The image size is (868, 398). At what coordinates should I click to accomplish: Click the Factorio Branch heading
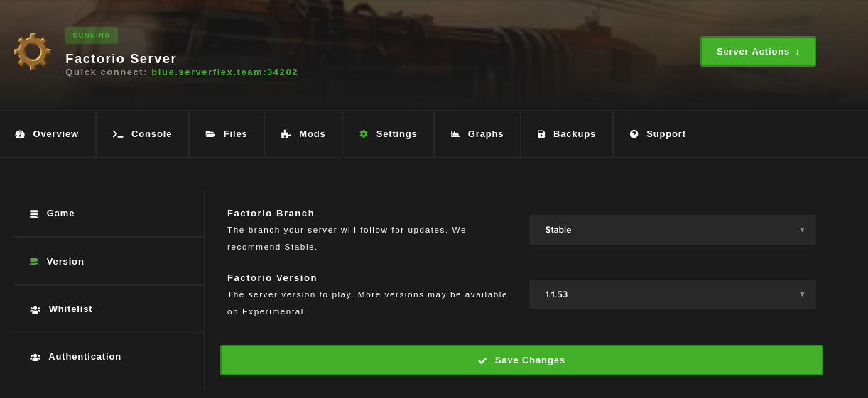[x=271, y=214]
